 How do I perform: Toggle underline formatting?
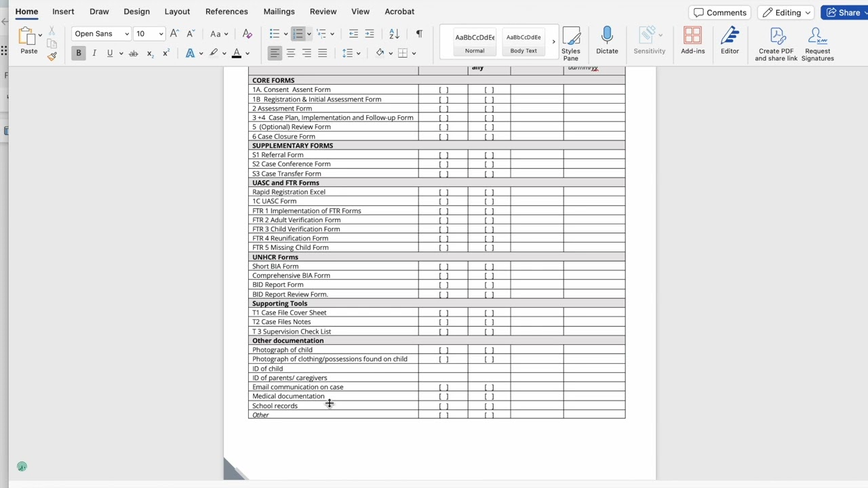[x=109, y=53]
